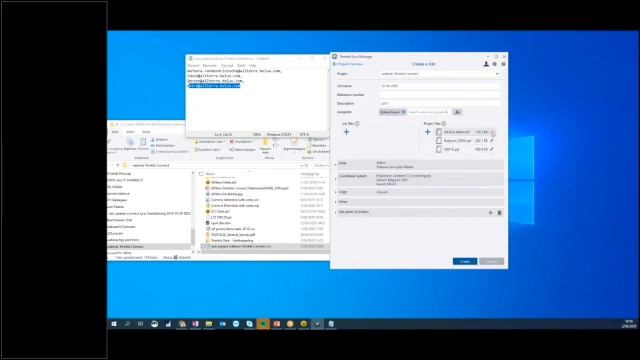The width and height of the screenshot is (640, 360).
Task: Click the grey Cancel button
Action: pos(491,261)
